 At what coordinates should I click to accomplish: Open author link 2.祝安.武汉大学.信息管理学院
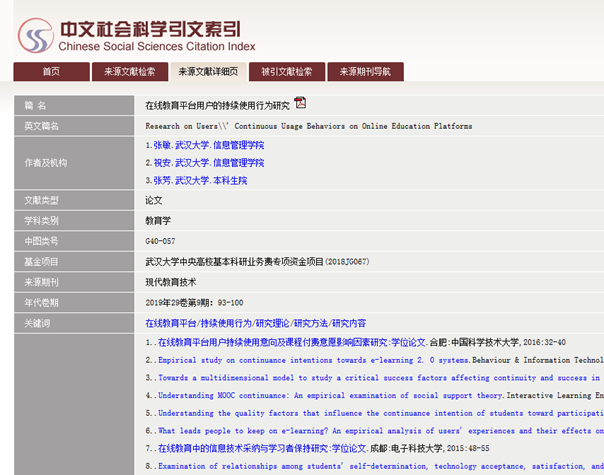205,163
